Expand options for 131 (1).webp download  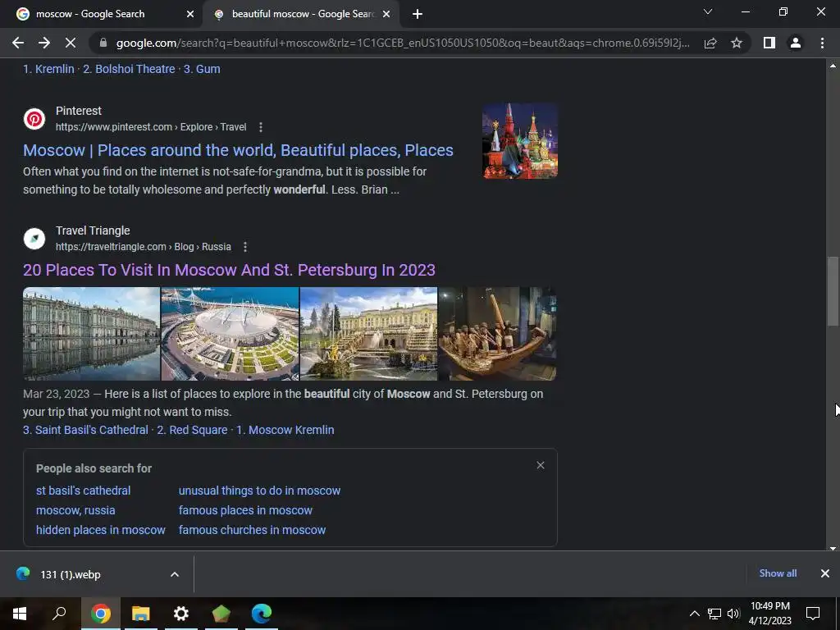(175, 574)
